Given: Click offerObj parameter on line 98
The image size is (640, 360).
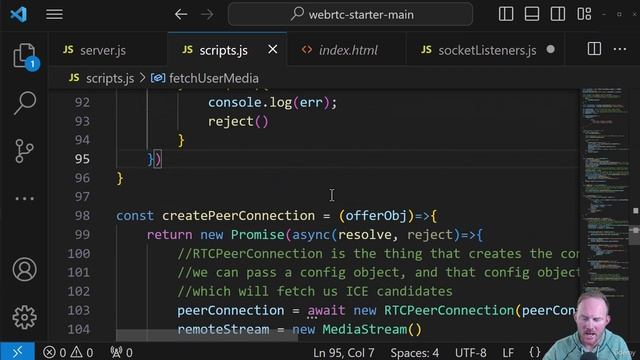Looking at the screenshot, I should coord(376,216).
